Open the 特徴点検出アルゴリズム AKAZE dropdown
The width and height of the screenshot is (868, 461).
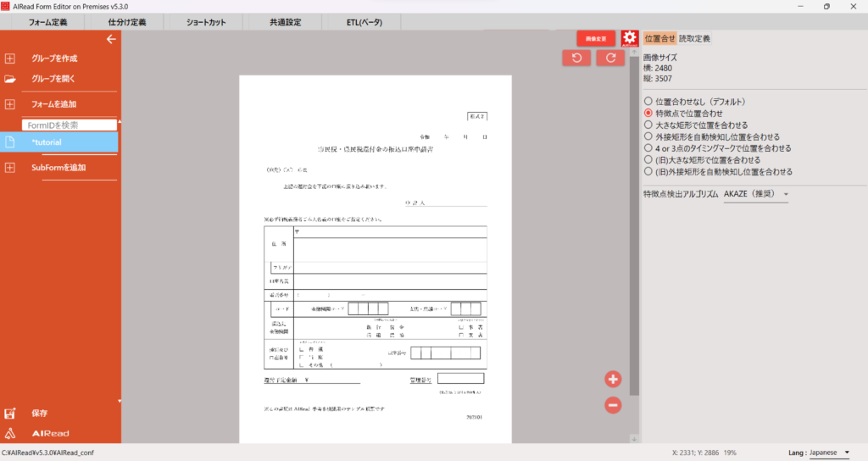[755, 195]
